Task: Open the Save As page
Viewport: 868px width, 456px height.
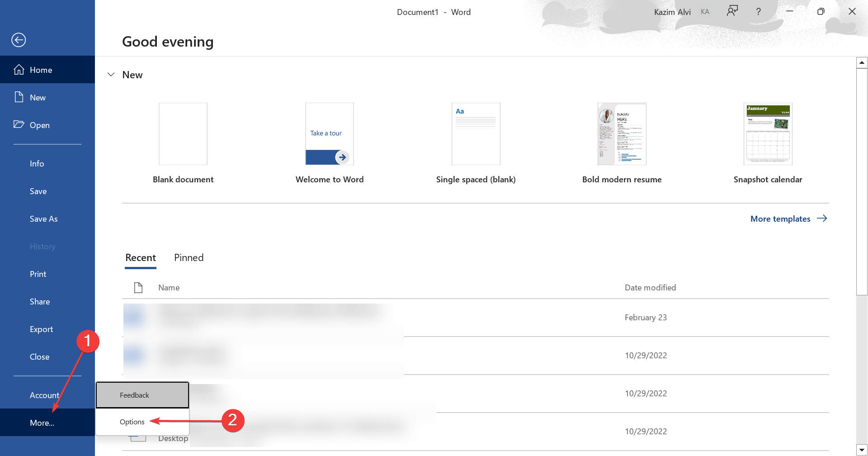Action: (47, 218)
